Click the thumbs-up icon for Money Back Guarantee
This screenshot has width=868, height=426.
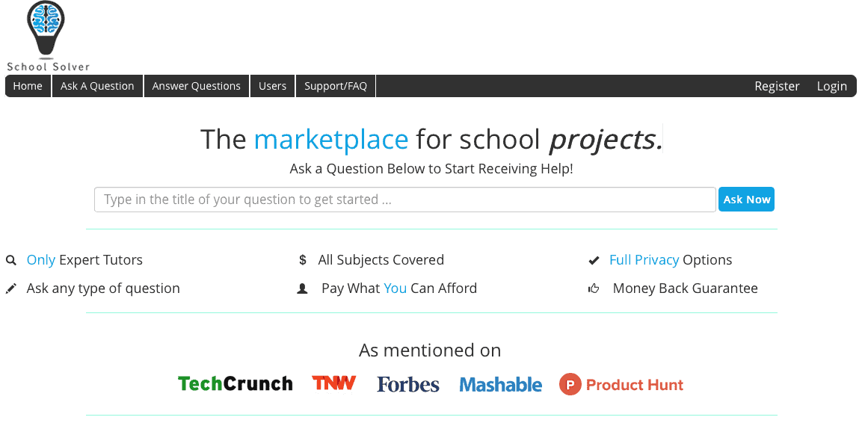coord(594,288)
